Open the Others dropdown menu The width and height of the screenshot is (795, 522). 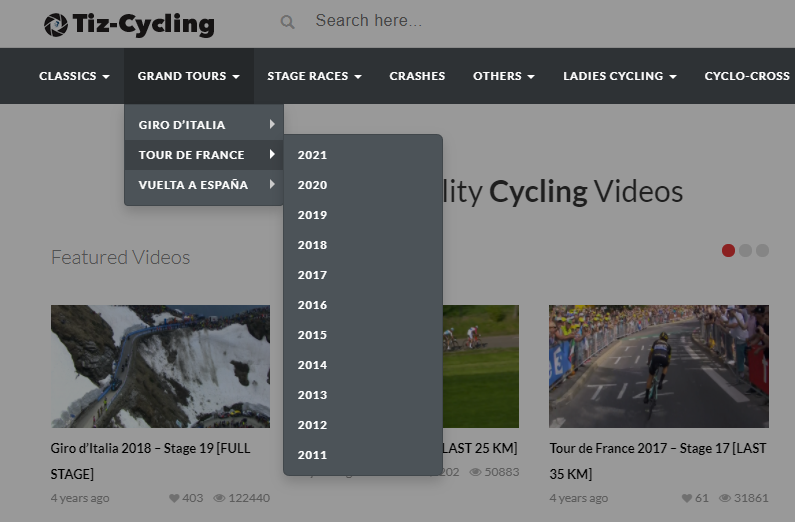tap(503, 76)
